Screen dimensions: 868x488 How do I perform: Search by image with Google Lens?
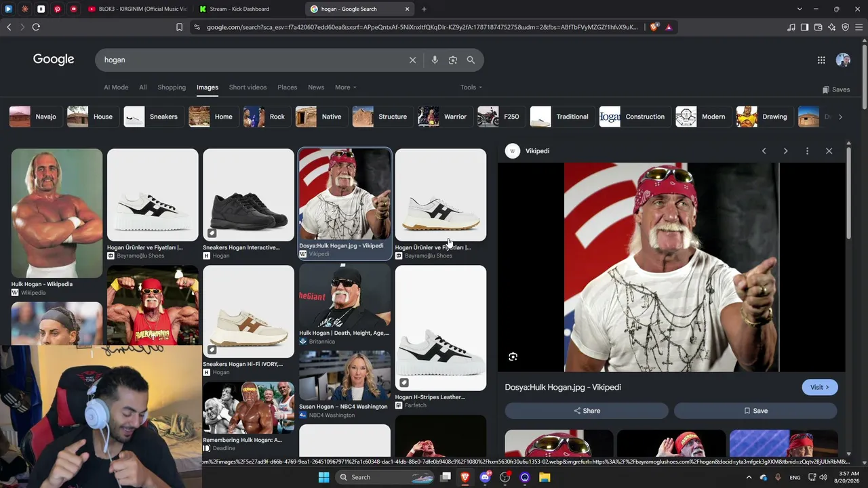453,60
